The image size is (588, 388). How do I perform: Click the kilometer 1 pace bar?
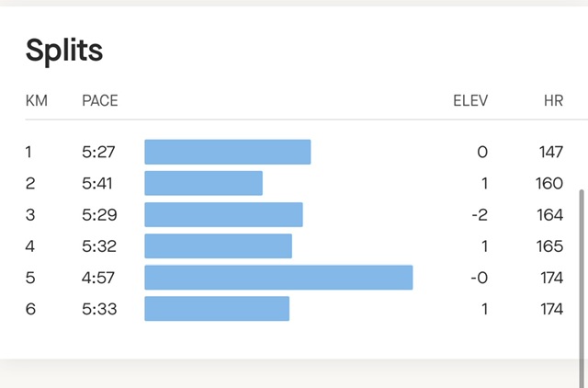(x=228, y=152)
